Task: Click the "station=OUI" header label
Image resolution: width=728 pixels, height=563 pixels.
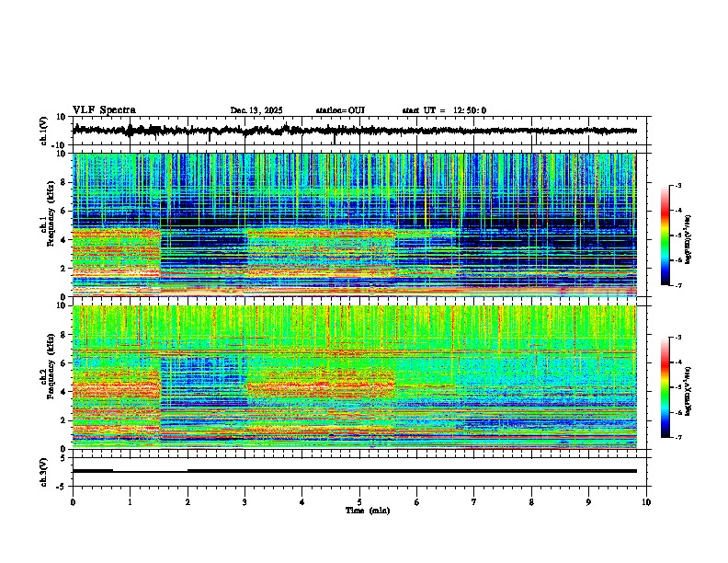Action: click(x=340, y=110)
